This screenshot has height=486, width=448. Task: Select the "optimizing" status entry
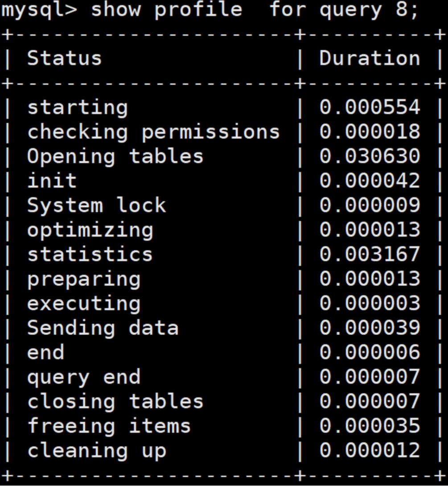point(90,230)
